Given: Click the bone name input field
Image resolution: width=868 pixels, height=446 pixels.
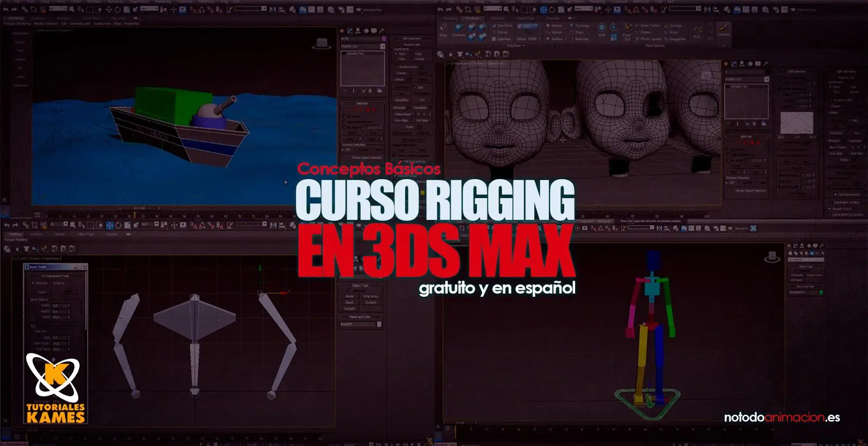Looking at the screenshot, I should [358, 324].
